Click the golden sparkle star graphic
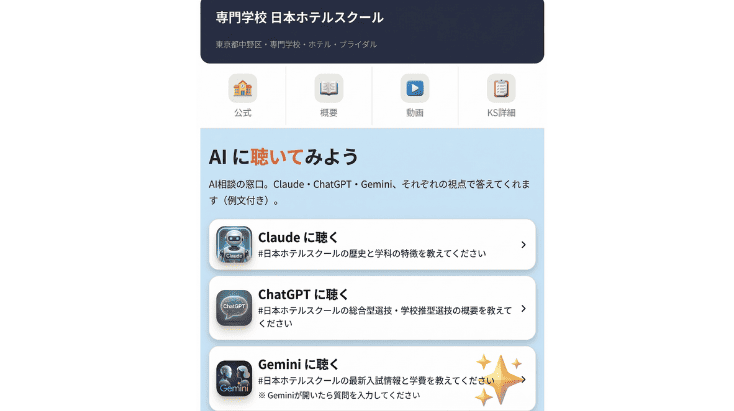 point(499,379)
